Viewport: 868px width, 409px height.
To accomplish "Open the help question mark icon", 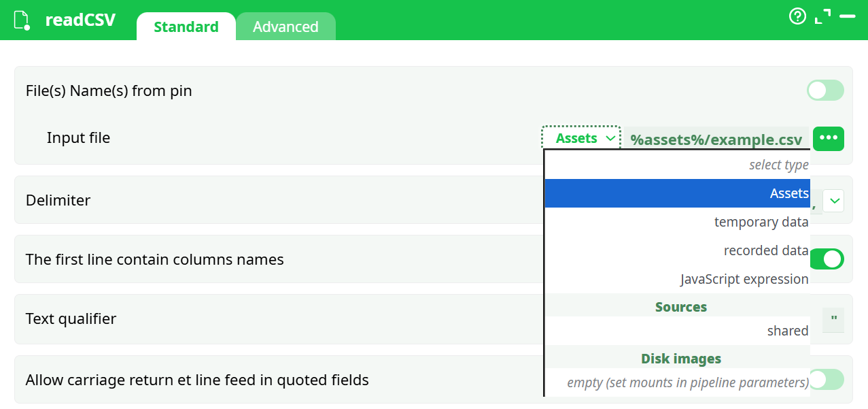I will point(797,15).
